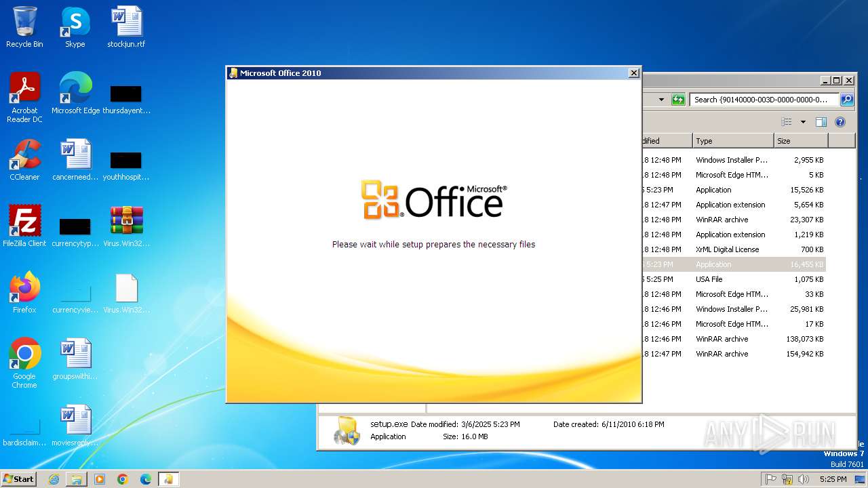Click the change view icon in Explorer
The width and height of the screenshot is (868, 488).
click(787, 122)
